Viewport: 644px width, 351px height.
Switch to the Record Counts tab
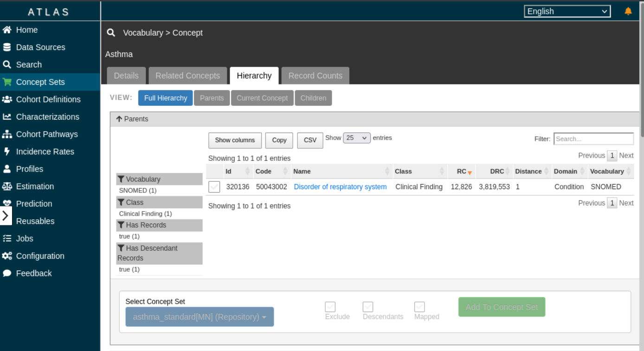click(315, 76)
